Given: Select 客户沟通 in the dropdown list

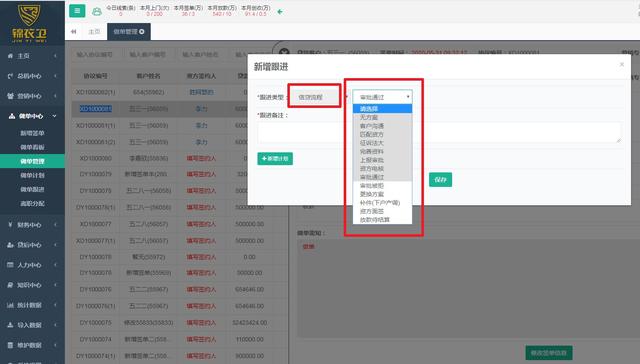Looking at the screenshot, I should pyautogui.click(x=382, y=126).
